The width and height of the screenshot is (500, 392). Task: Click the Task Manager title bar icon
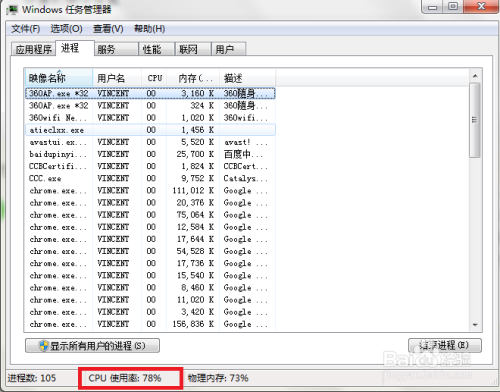tap(12, 9)
